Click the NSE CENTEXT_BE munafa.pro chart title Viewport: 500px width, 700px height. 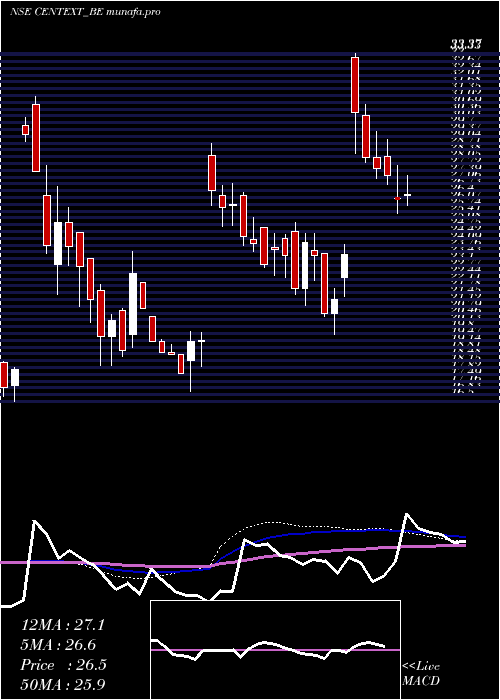click(x=85, y=12)
